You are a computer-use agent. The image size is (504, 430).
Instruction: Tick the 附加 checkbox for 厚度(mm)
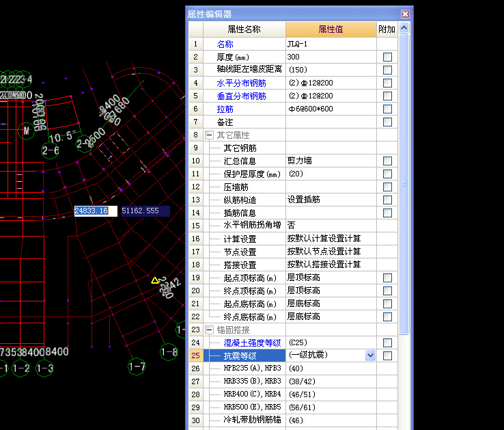click(387, 57)
